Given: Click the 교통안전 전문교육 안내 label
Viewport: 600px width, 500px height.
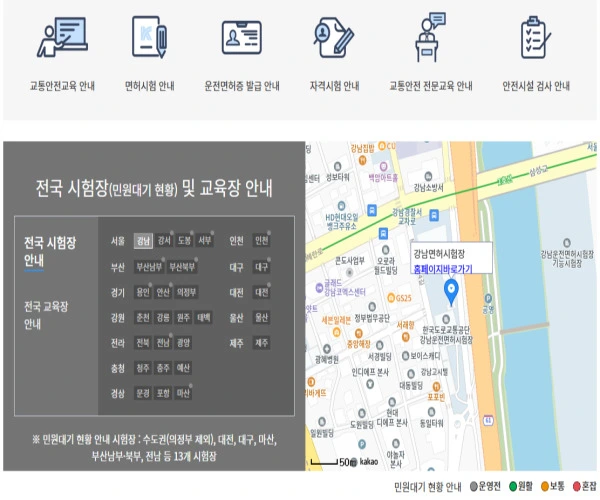Looking at the screenshot, I should click(431, 86).
